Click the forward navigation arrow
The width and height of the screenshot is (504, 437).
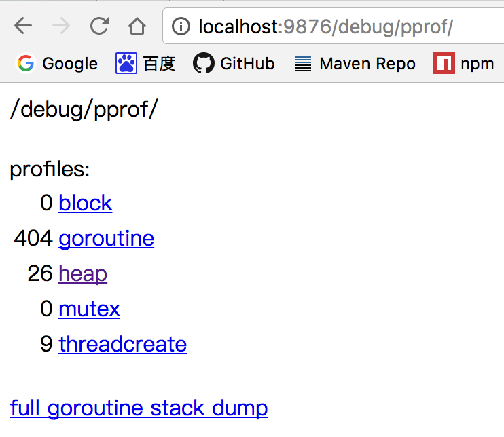[61, 26]
